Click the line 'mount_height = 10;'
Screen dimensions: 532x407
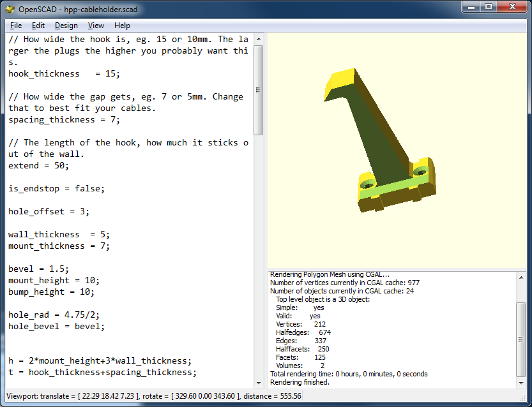[x=54, y=280]
